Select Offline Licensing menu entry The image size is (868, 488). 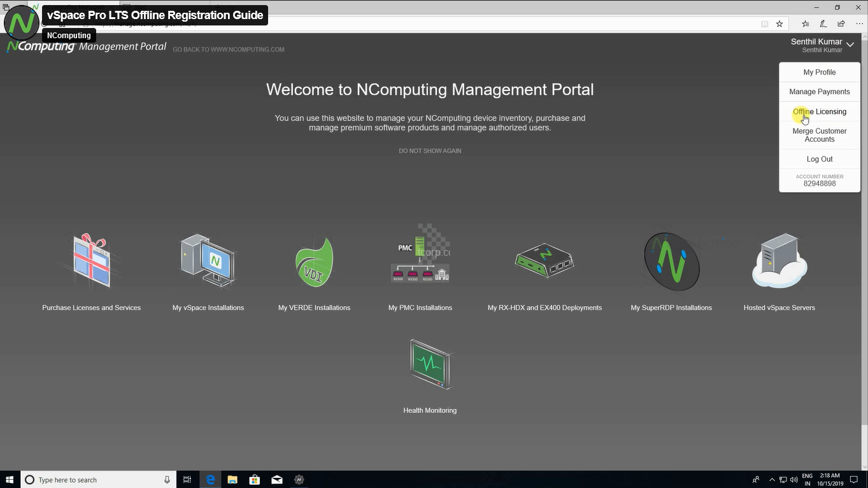point(819,111)
